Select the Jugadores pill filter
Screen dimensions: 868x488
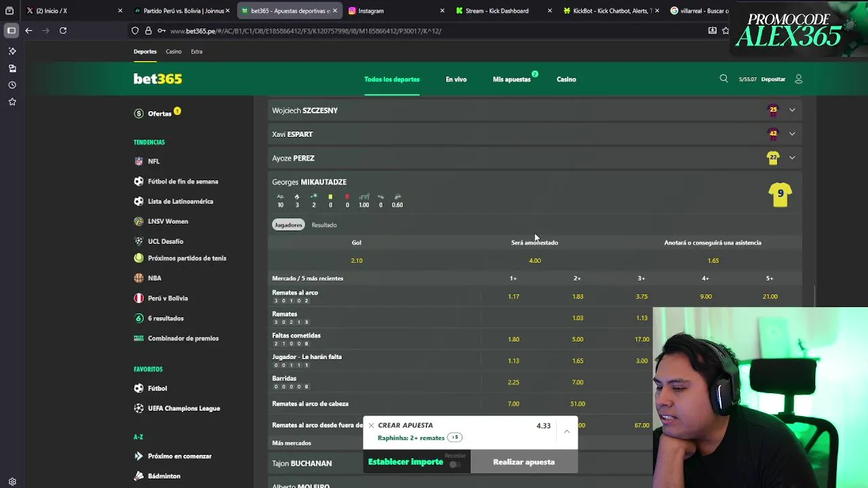pos(288,225)
